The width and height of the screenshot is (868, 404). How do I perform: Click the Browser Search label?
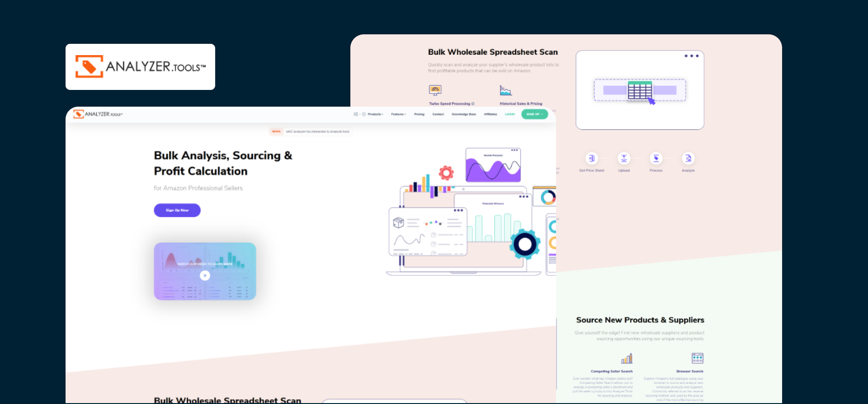pos(690,371)
